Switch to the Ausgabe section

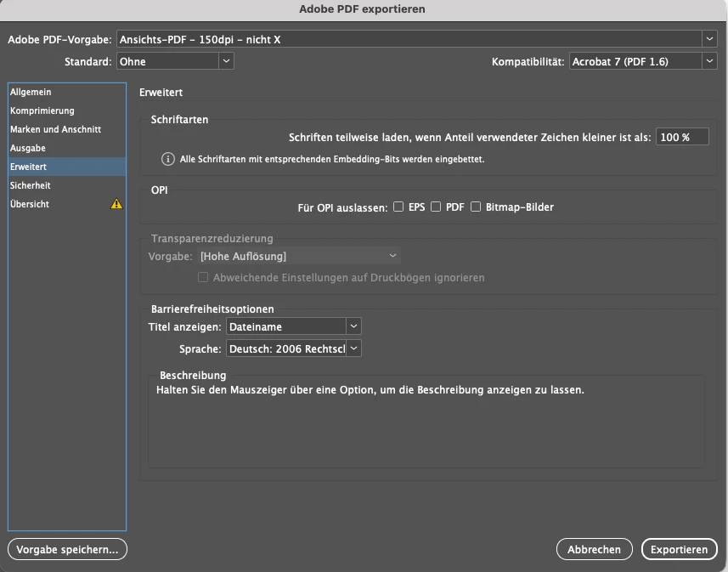pyautogui.click(x=67, y=148)
